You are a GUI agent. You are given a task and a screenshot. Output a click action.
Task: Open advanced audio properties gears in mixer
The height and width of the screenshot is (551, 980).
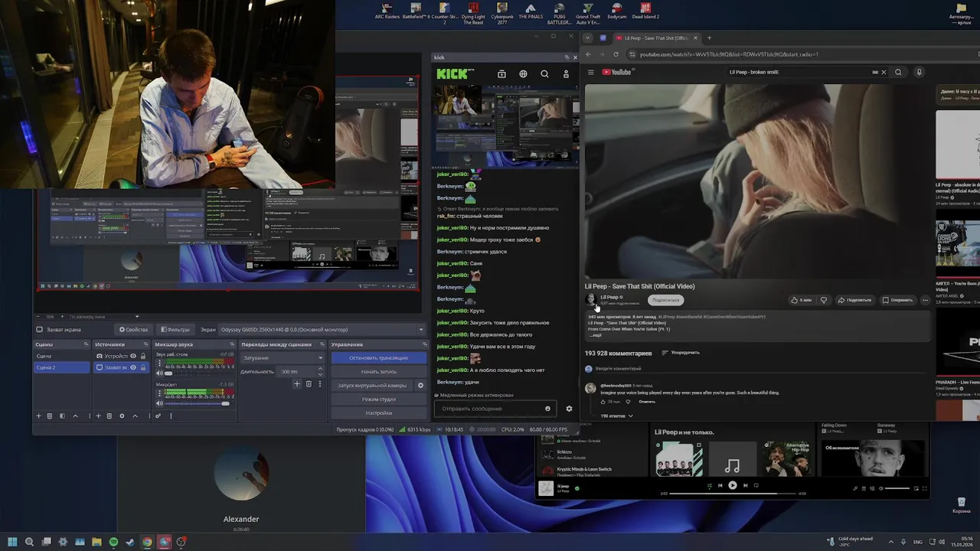click(x=158, y=416)
